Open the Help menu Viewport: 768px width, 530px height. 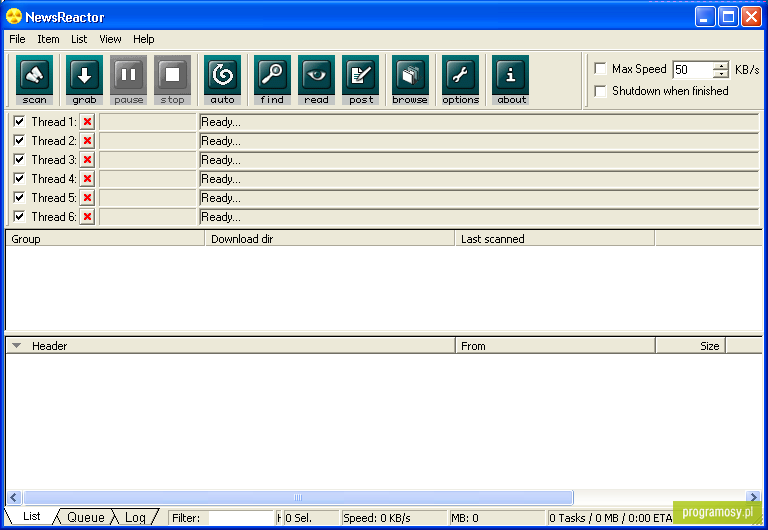pyautogui.click(x=144, y=39)
